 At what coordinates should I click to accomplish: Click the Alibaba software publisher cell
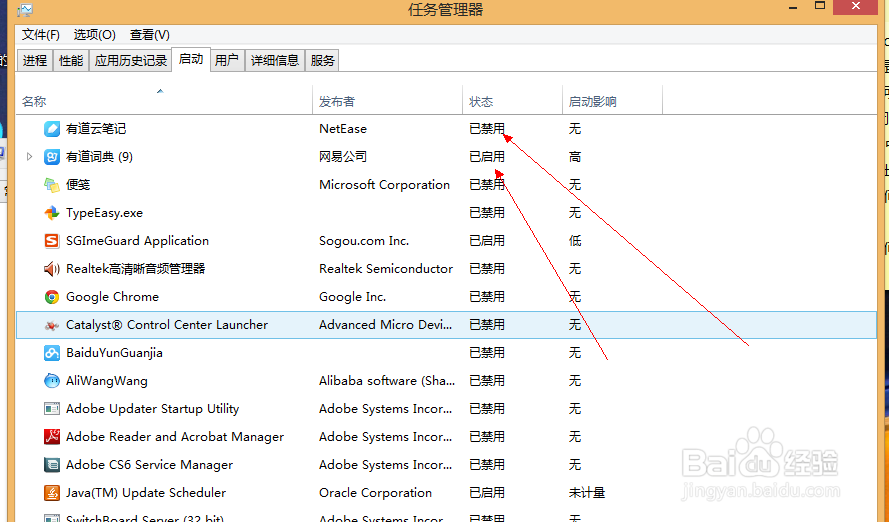pyautogui.click(x=387, y=381)
